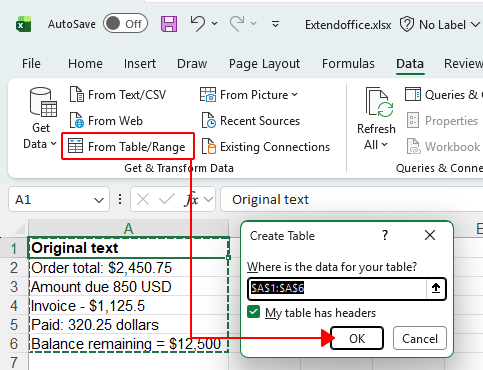Open the Undo history dropdown arrow
This screenshot has width=483, height=370.
(214, 24)
